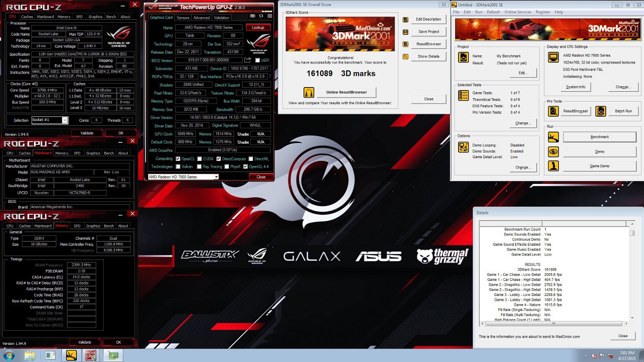The image size is (644, 362).
Task: Open the Run menu in 3DMark2001 SE
Action: tap(479, 12)
